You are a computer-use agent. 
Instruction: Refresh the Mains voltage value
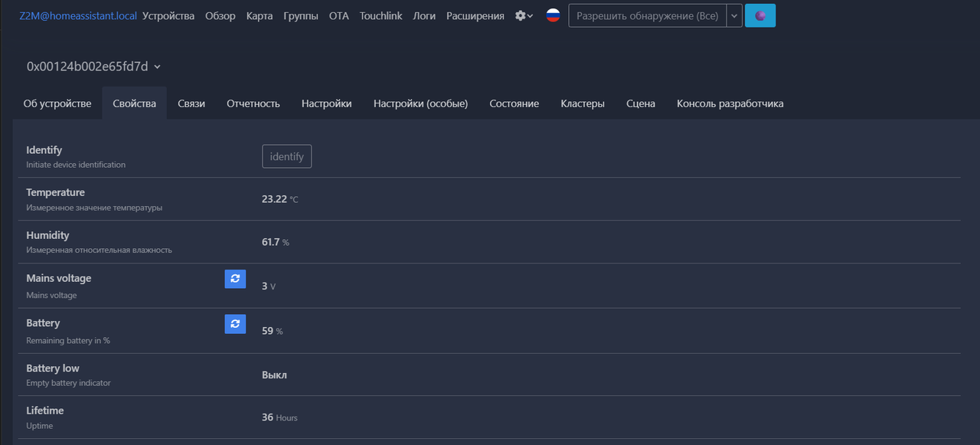pyautogui.click(x=235, y=279)
